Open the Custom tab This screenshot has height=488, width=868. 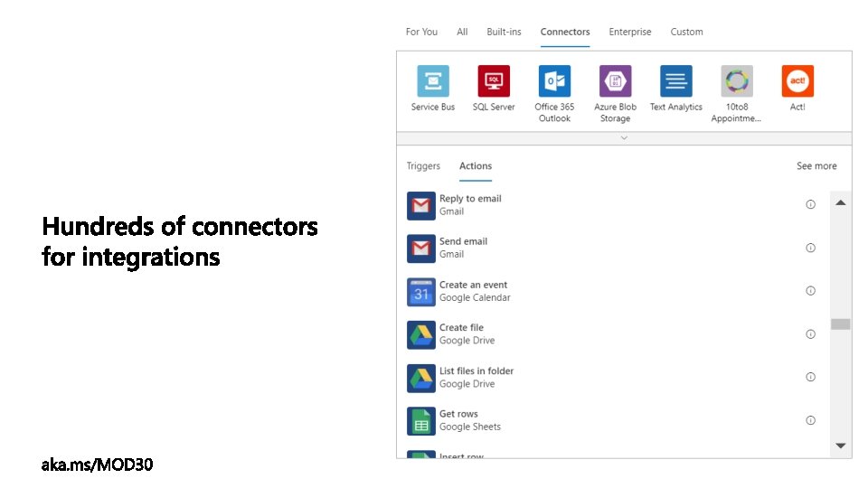(x=686, y=33)
